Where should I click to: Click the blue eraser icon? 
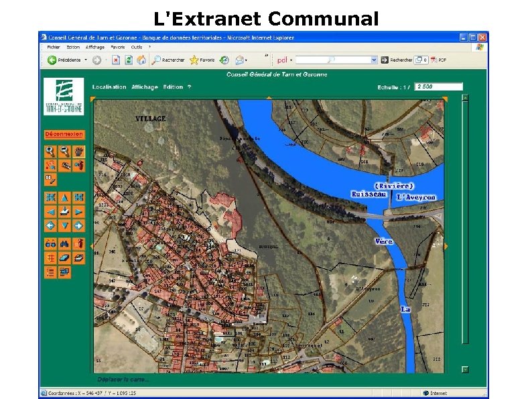click(x=64, y=258)
